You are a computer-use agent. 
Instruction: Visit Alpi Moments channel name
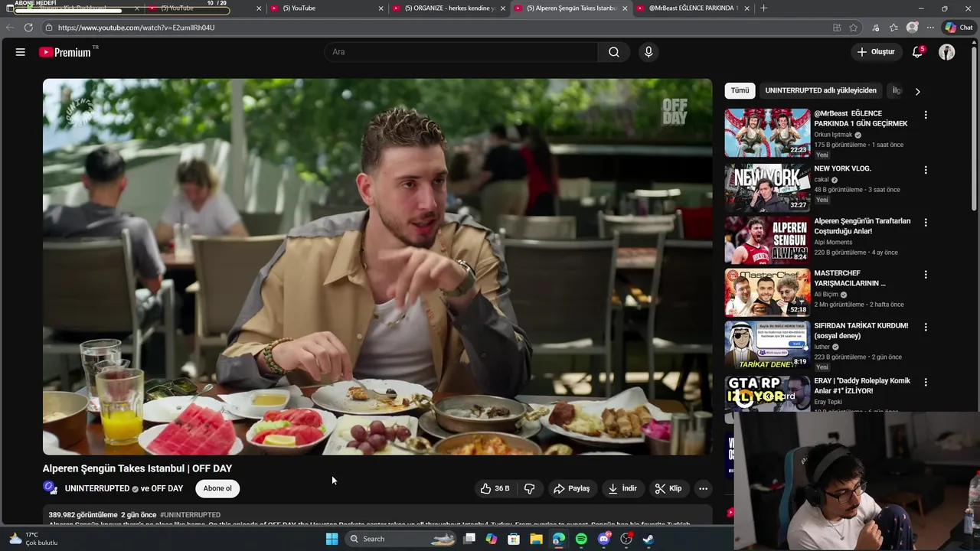click(x=833, y=242)
